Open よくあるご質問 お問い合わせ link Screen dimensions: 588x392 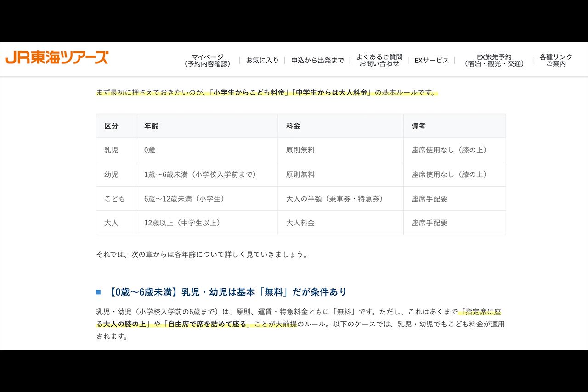(379, 61)
